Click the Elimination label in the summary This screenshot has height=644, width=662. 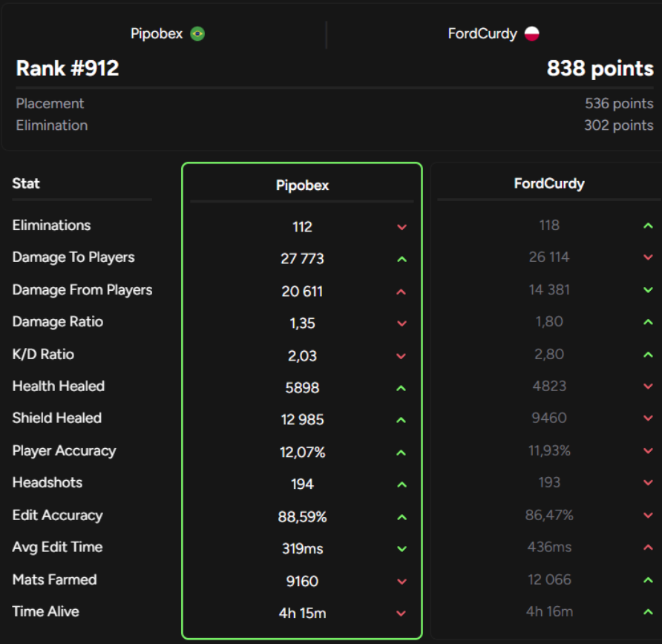52,125
